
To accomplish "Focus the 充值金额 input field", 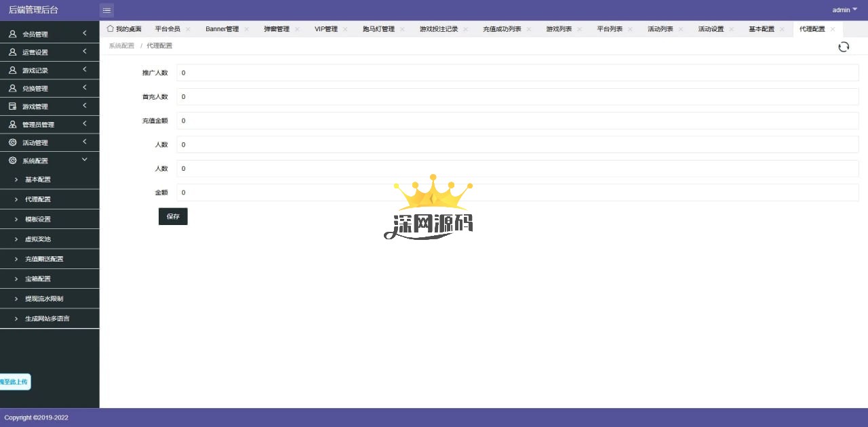I will coord(517,121).
